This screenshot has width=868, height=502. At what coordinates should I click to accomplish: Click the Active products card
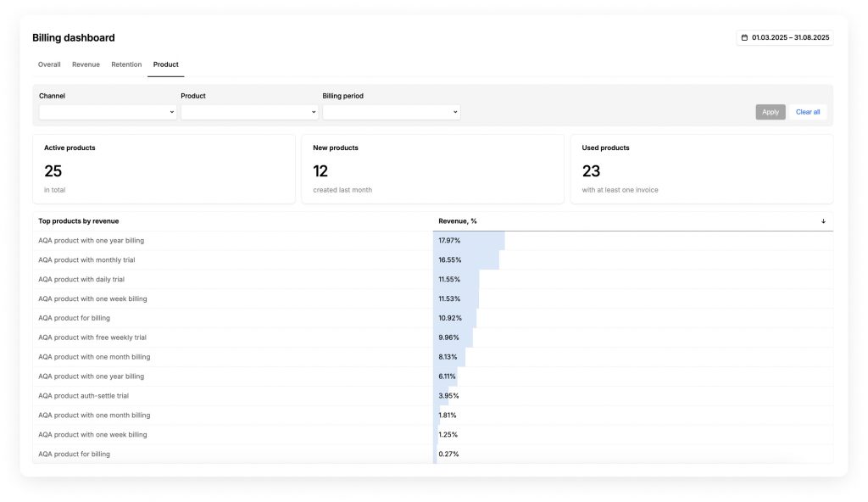[x=164, y=169]
